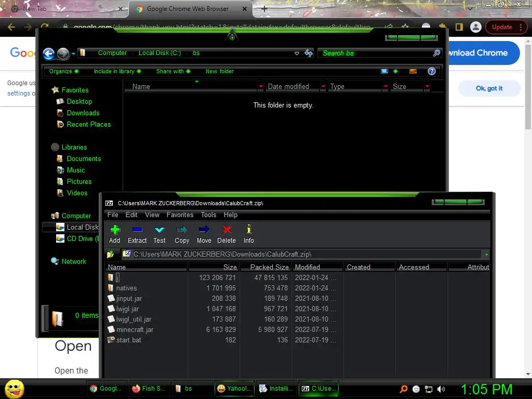Image resolution: width=532 pixels, height=399 pixels.
Task: Refresh the bs folder in Explorer
Action: click(309, 53)
